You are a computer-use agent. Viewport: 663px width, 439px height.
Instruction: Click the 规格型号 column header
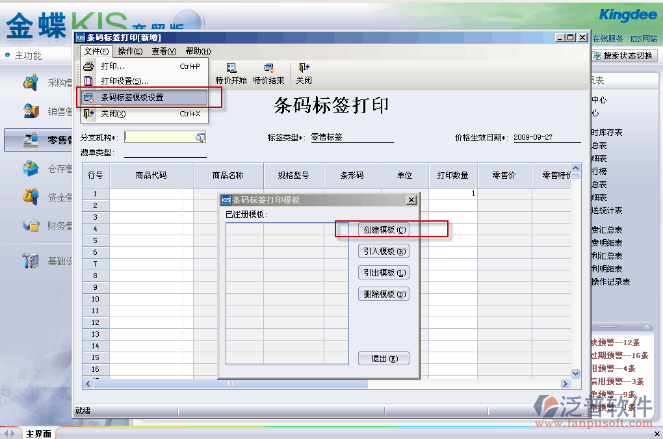[x=294, y=175]
